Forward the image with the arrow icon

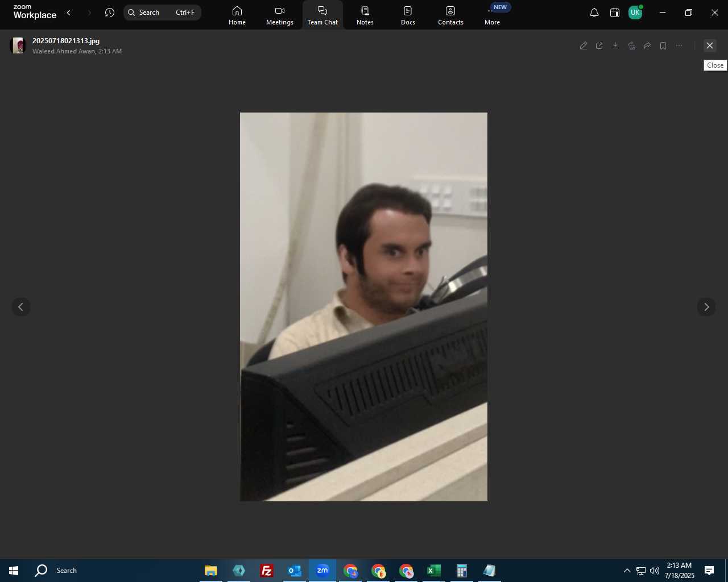647,45
